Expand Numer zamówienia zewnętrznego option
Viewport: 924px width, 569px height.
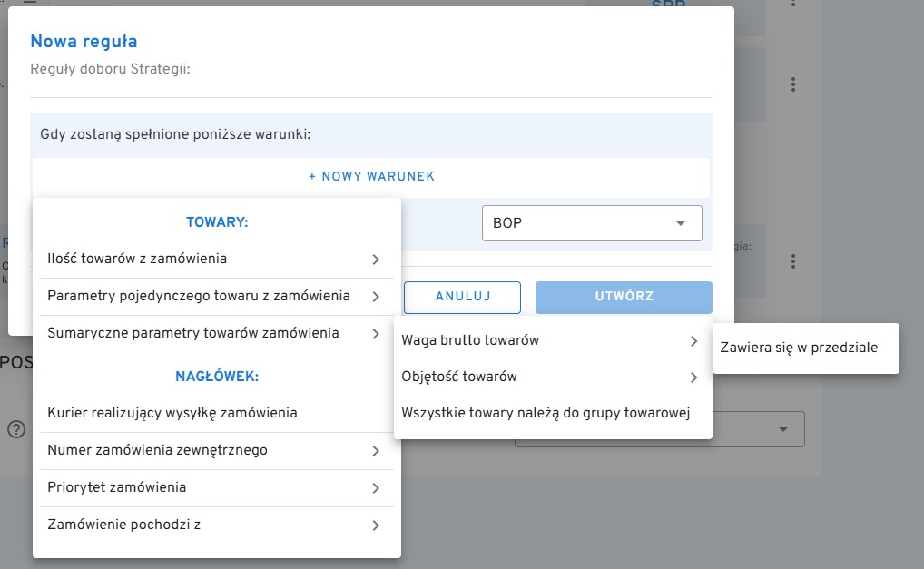pyautogui.click(x=216, y=451)
